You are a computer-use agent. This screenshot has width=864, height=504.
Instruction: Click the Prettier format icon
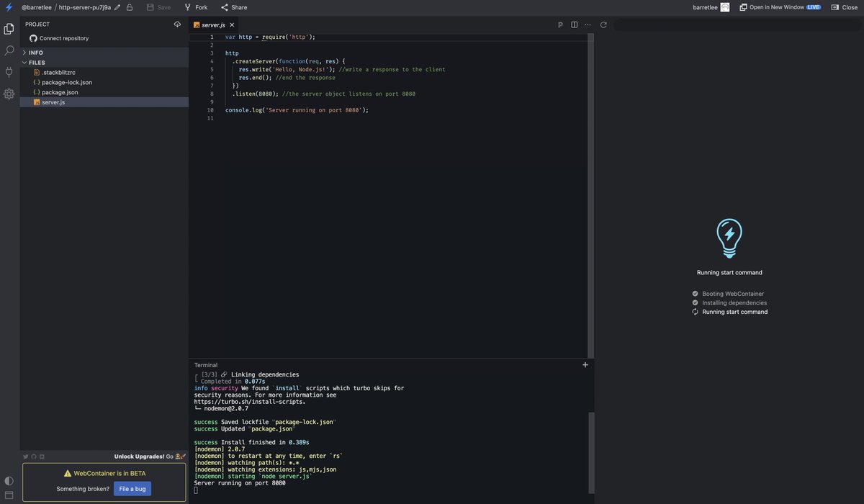coord(560,24)
